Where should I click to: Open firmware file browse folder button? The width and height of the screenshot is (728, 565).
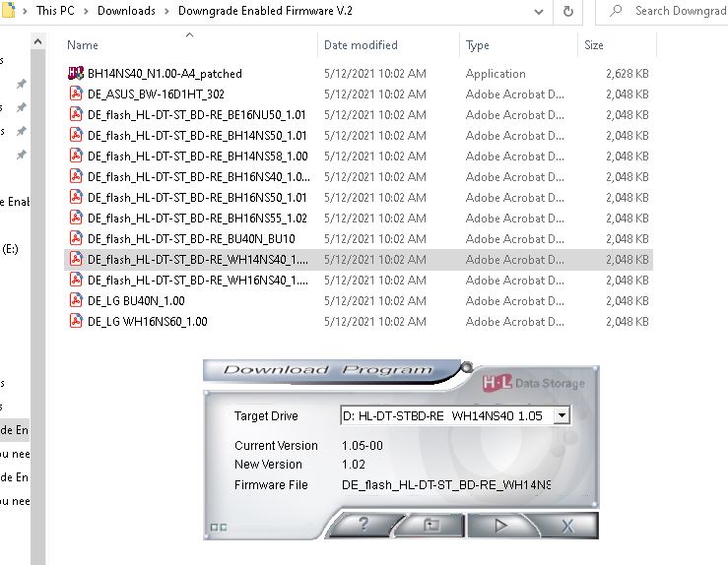pyautogui.click(x=431, y=525)
